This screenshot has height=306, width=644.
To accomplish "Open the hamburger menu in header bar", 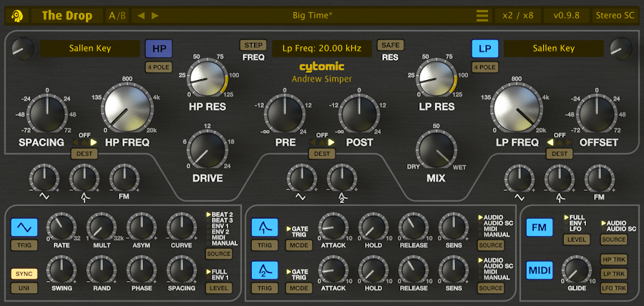I will [482, 16].
